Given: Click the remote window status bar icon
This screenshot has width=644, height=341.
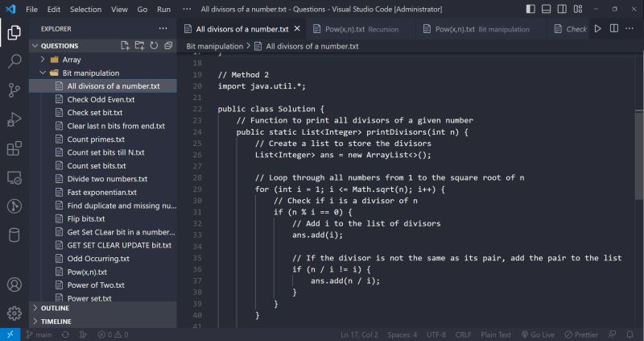Looking at the screenshot, I should point(10,335).
